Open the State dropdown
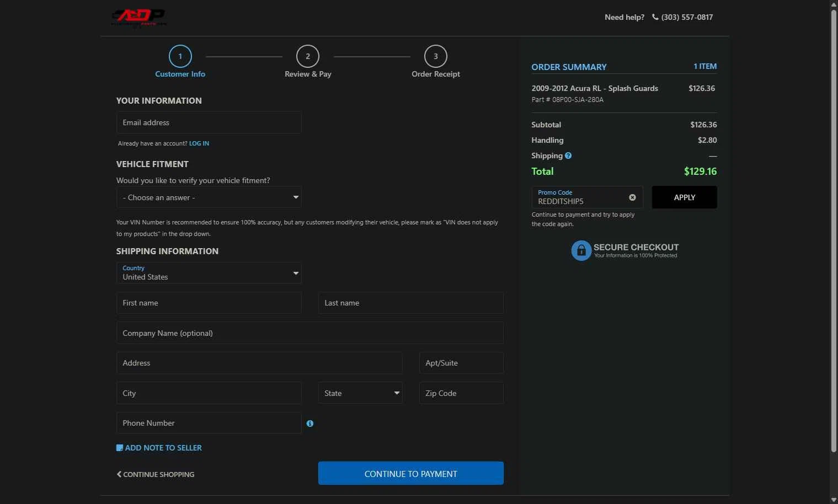The image size is (838, 504). tap(360, 393)
